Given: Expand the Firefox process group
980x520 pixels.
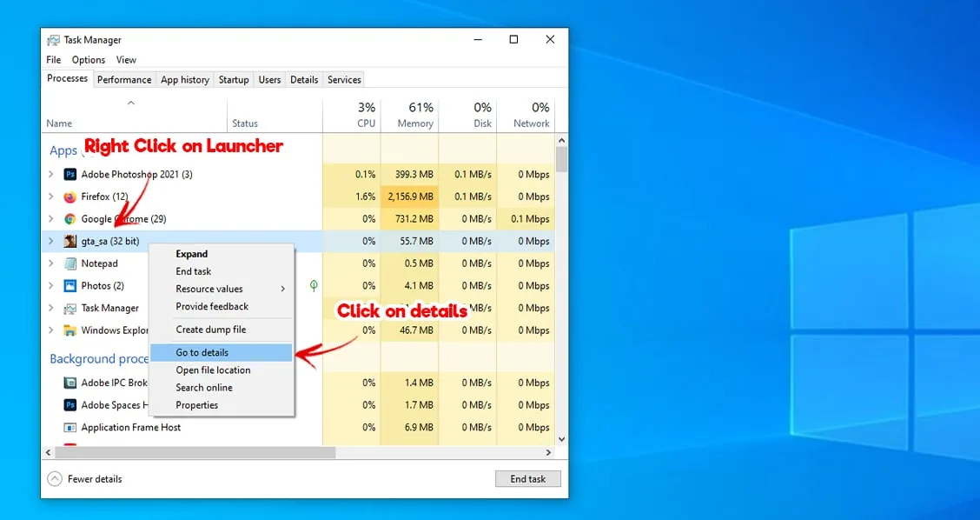Looking at the screenshot, I should 51,197.
